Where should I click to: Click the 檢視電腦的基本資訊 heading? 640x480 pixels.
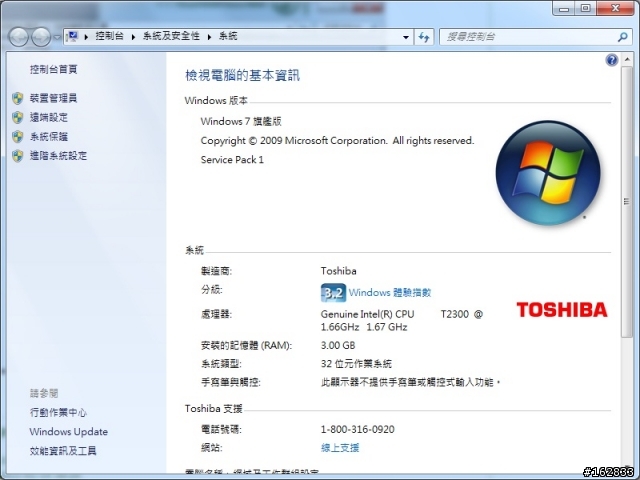pyautogui.click(x=242, y=76)
